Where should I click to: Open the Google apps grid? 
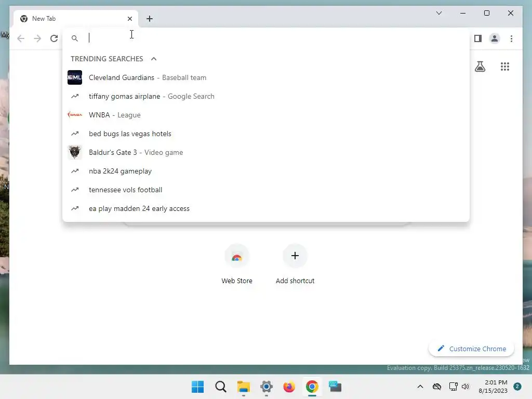(x=505, y=66)
